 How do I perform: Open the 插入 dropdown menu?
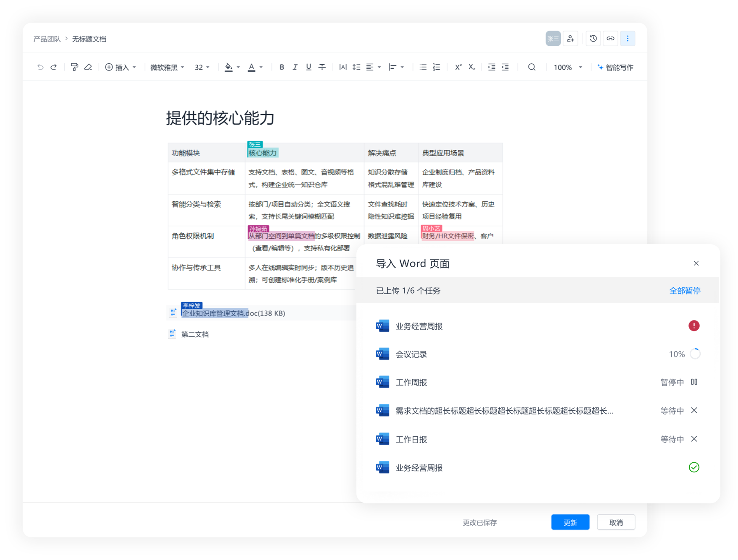pyautogui.click(x=120, y=67)
